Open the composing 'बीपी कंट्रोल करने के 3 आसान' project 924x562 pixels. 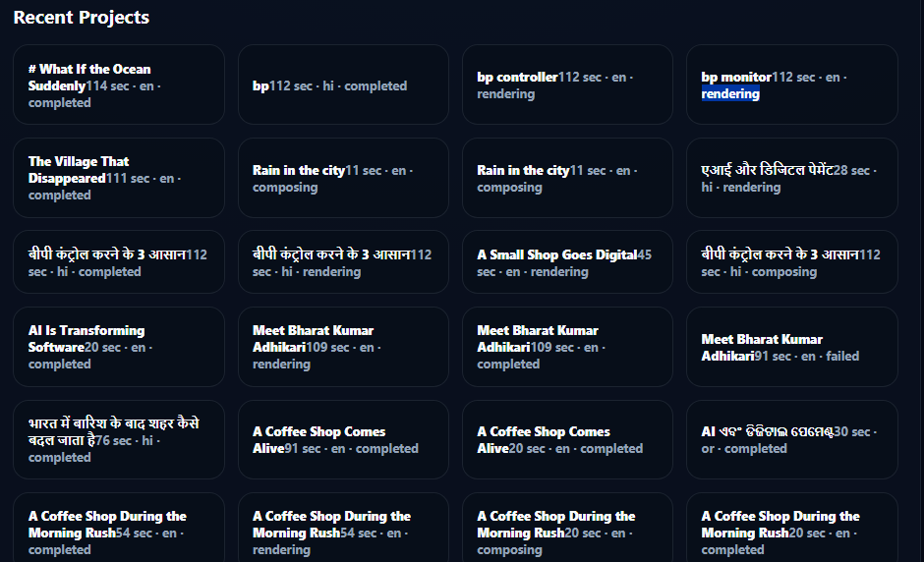pyautogui.click(x=792, y=262)
